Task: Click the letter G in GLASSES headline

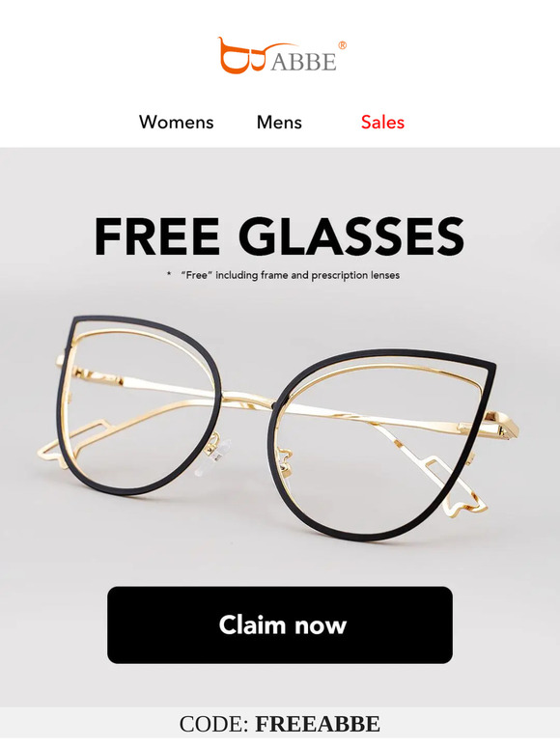Action: pyautogui.click(x=260, y=236)
